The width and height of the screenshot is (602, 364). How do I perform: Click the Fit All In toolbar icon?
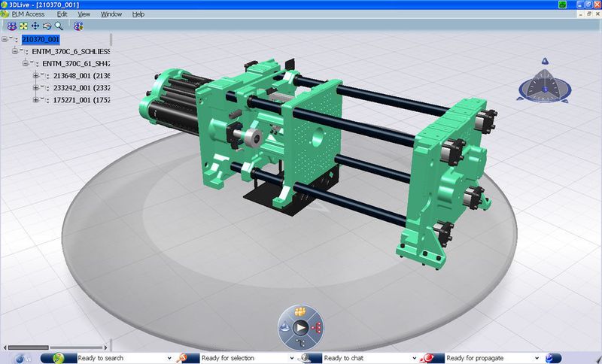(x=24, y=26)
